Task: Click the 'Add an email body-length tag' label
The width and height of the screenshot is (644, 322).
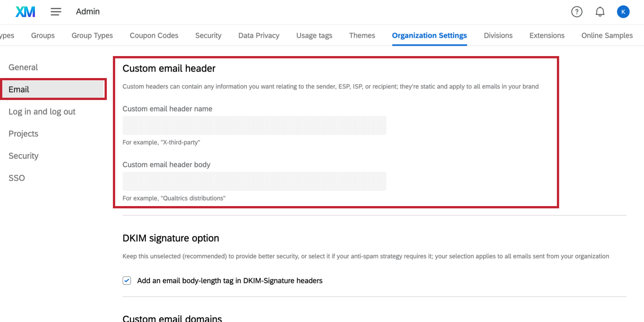Action: click(230, 281)
